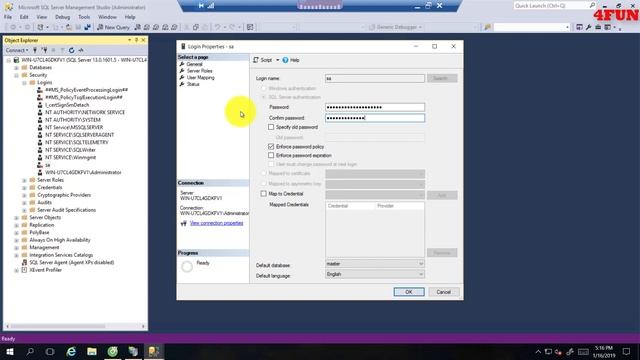Viewport: 640px width, 360px height.
Task: Open the Edit menu
Action: [24, 17]
